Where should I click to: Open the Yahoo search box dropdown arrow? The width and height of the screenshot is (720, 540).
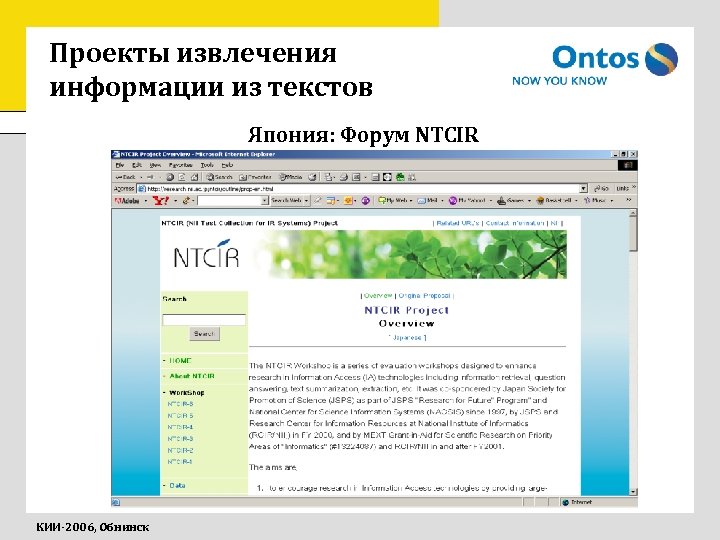[264, 201]
